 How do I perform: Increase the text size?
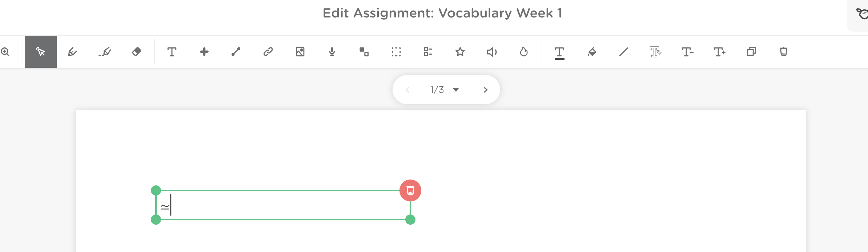tap(719, 52)
